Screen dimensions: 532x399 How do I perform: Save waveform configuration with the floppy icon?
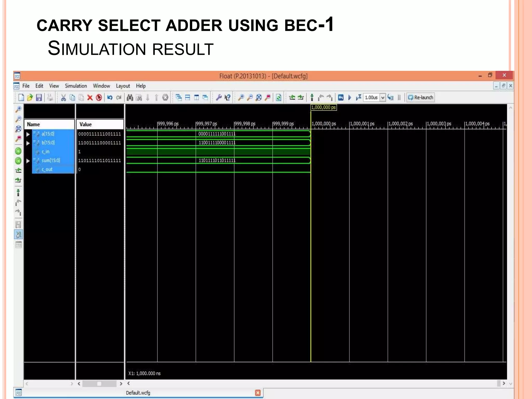click(39, 98)
